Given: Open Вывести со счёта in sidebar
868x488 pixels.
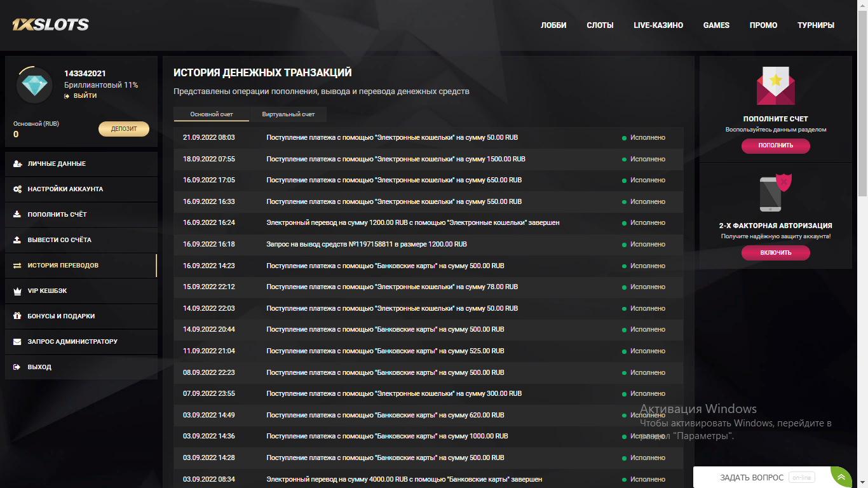Looking at the screenshot, I should coord(59,240).
